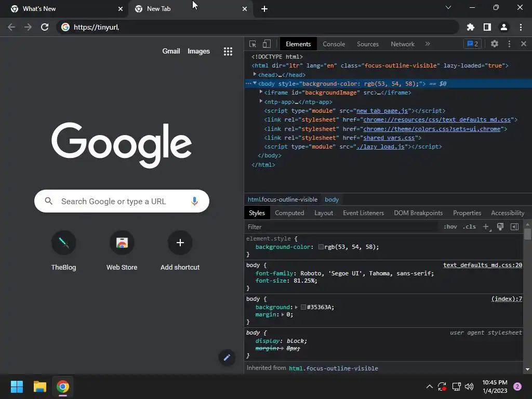
Task: Switch to the Sources tab
Action: tap(367, 44)
